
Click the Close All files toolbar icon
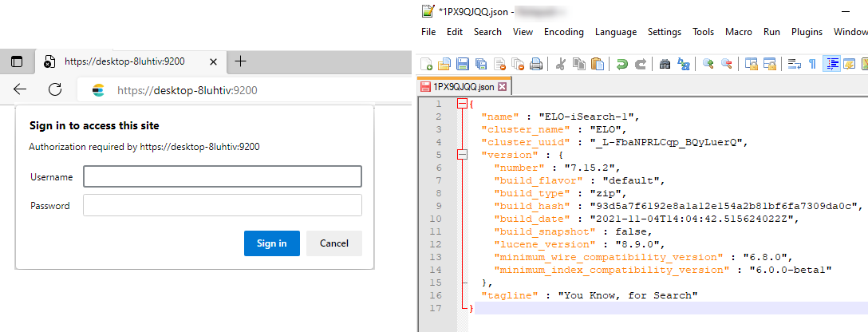pyautogui.click(x=518, y=64)
